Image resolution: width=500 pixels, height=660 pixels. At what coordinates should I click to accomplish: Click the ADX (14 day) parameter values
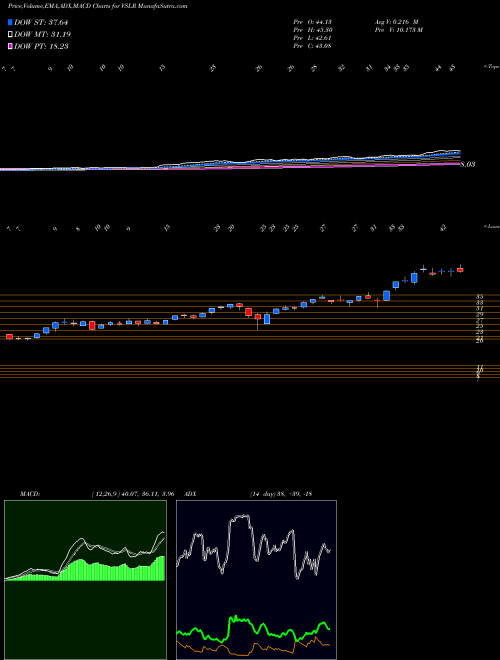pos(281,494)
